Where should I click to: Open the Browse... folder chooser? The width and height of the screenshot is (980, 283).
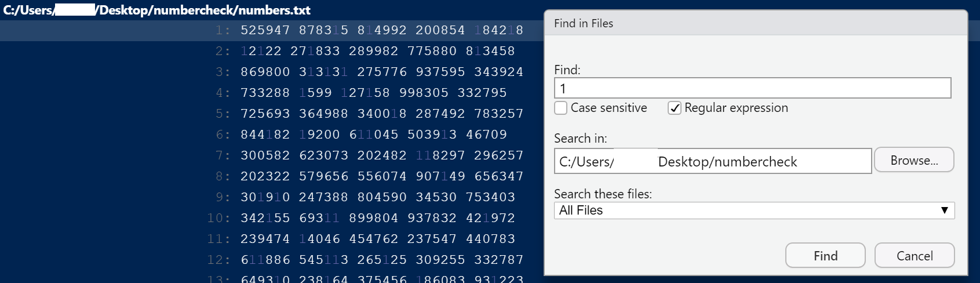(914, 160)
